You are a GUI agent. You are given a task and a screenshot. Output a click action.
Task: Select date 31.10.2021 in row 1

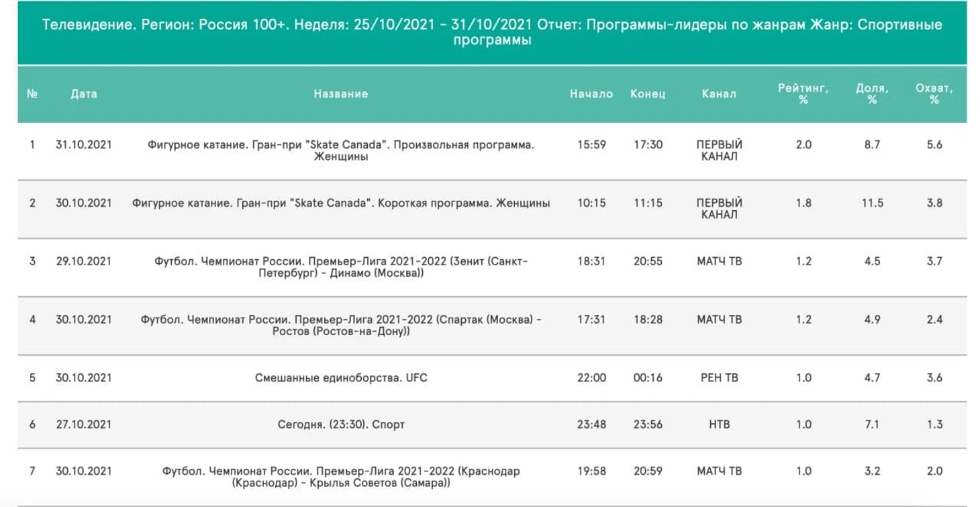click(84, 144)
